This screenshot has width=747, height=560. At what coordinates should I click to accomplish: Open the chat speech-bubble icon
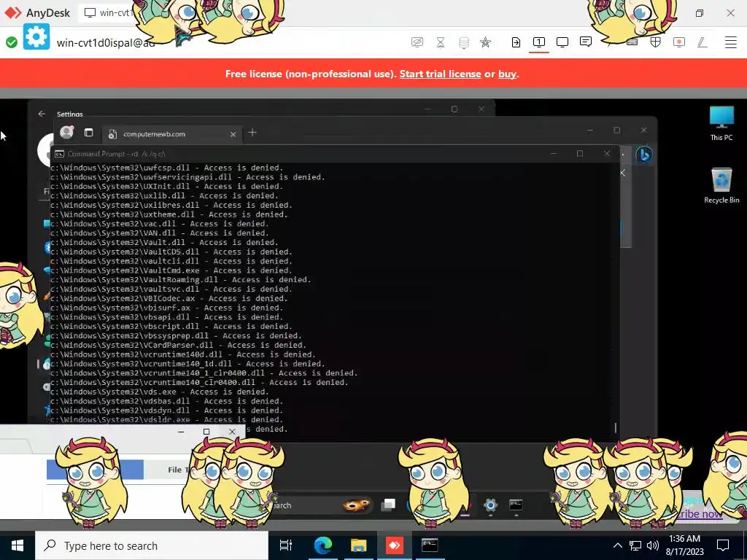[586, 42]
